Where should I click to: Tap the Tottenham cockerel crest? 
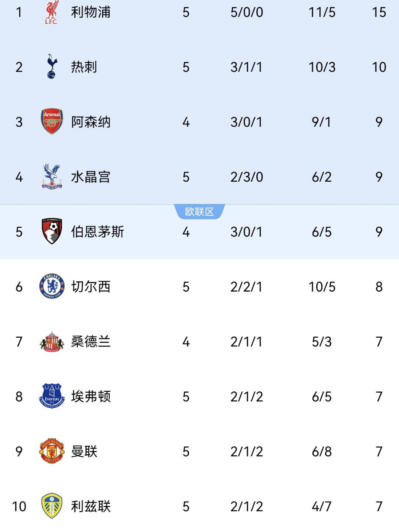tap(52, 66)
